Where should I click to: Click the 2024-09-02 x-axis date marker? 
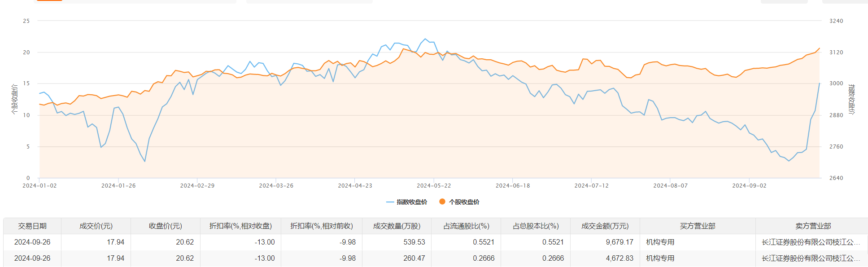point(749,186)
